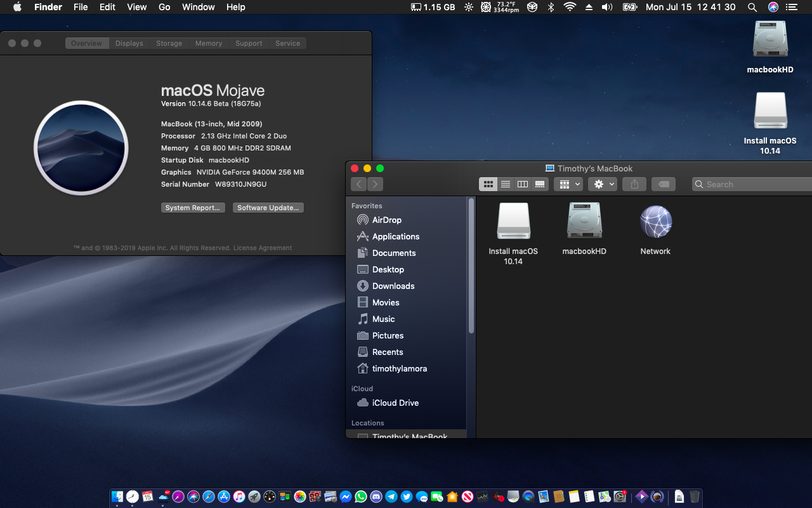Switch Finder to icon view
This screenshot has height=508, width=812.
(488, 184)
